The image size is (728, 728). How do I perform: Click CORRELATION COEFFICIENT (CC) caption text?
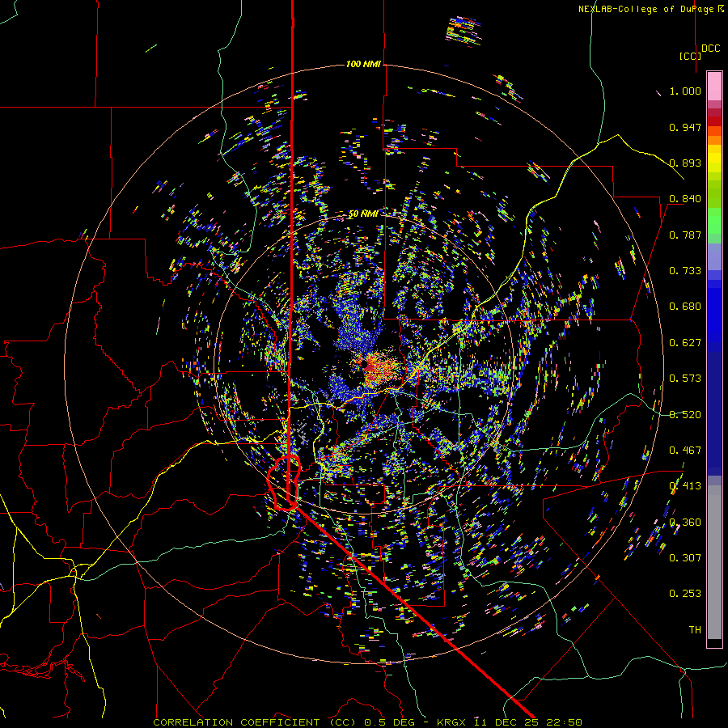255,722
